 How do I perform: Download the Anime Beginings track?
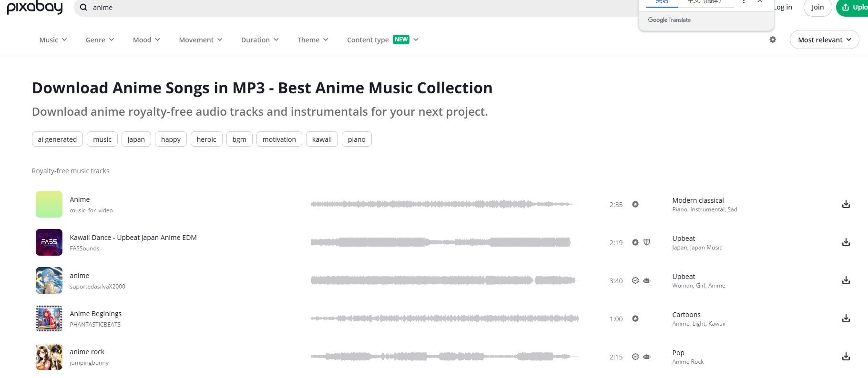[x=846, y=318]
